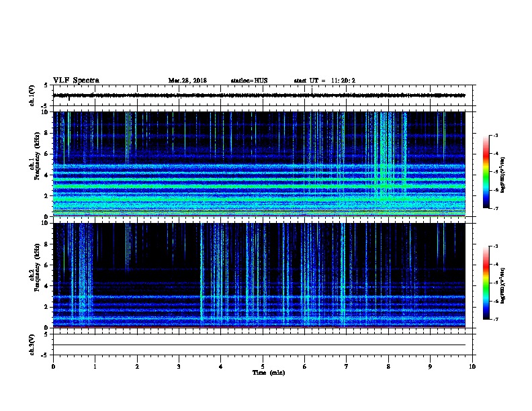Viewport: 532px width, 411px height.
Task: Click the time axis tick label "5"
Action: [263, 367]
